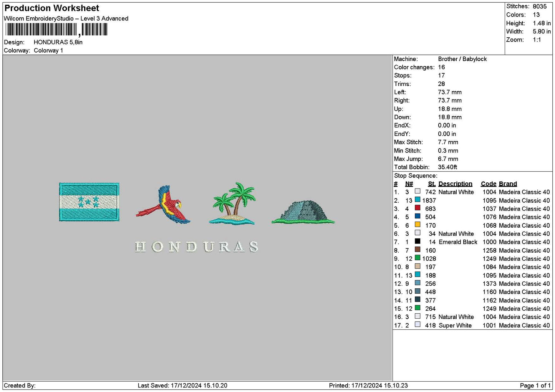The image size is (555, 392).
Task: Click the thread code 1258
Action: (x=489, y=250)
